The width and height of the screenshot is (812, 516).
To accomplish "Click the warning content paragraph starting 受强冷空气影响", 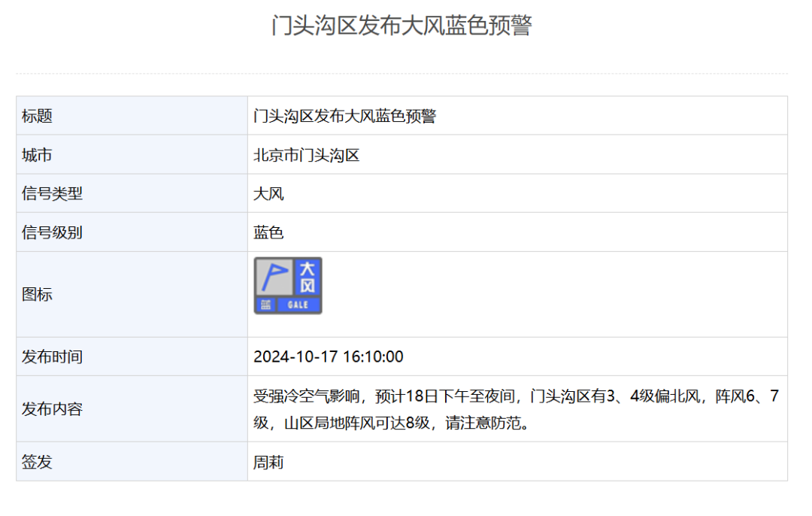I will [516, 409].
